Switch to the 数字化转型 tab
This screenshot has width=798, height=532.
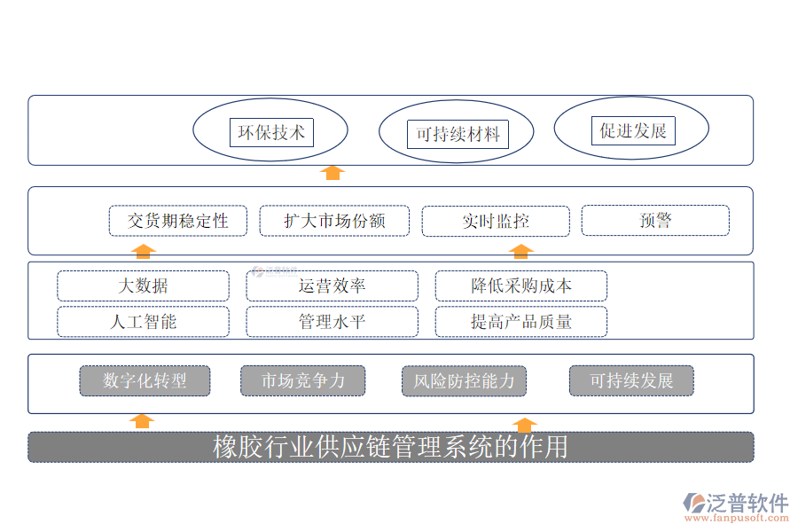(x=145, y=380)
